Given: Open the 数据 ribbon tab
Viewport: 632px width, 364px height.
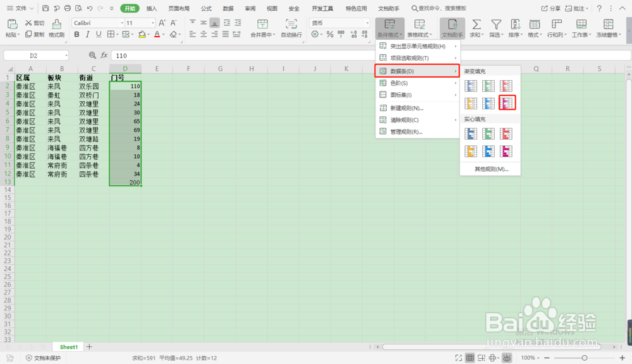Looking at the screenshot, I should pos(227,9).
